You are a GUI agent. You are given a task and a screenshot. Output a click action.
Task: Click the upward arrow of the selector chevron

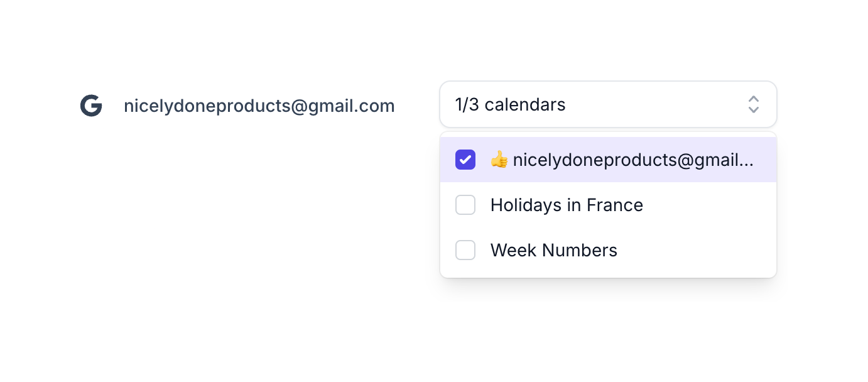754,99
